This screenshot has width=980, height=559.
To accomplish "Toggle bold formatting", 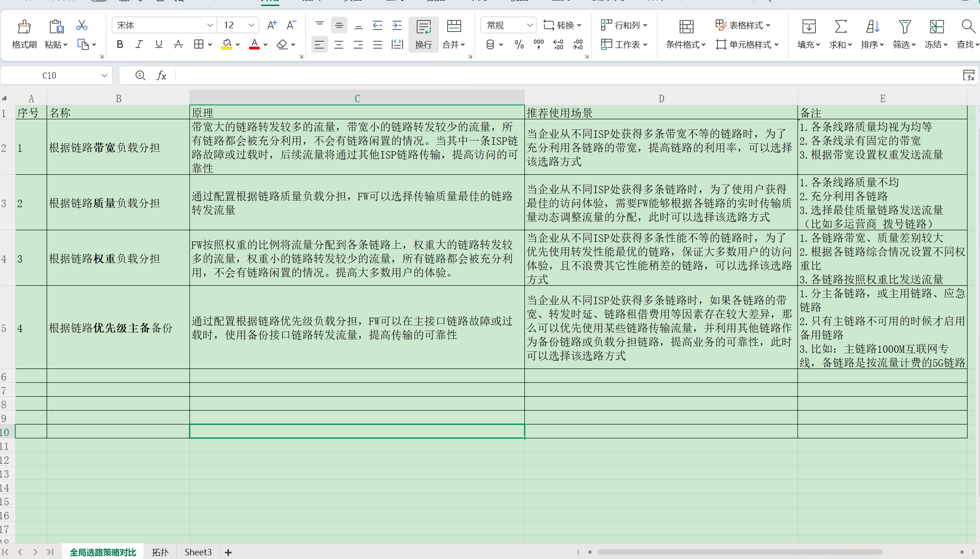I will 120,44.
